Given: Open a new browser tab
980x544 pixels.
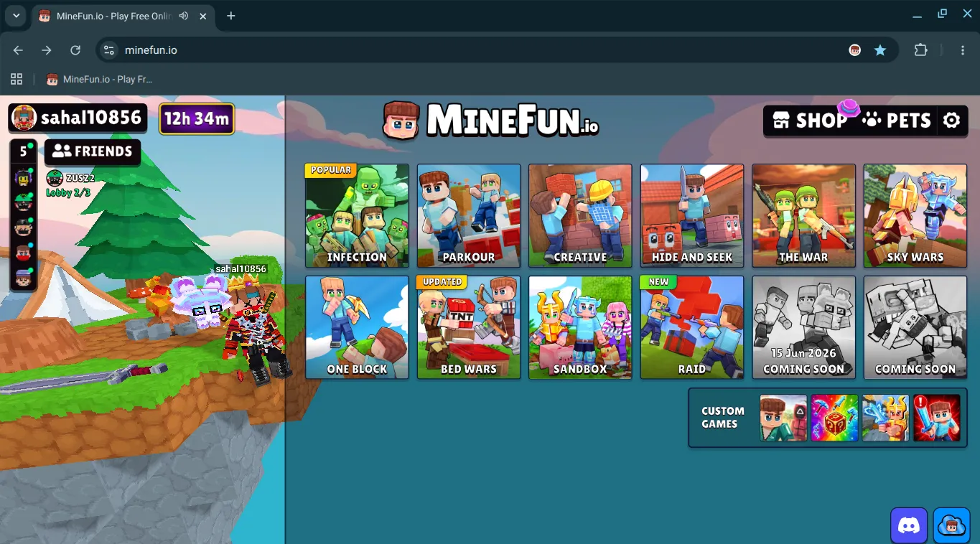Looking at the screenshot, I should (x=230, y=16).
